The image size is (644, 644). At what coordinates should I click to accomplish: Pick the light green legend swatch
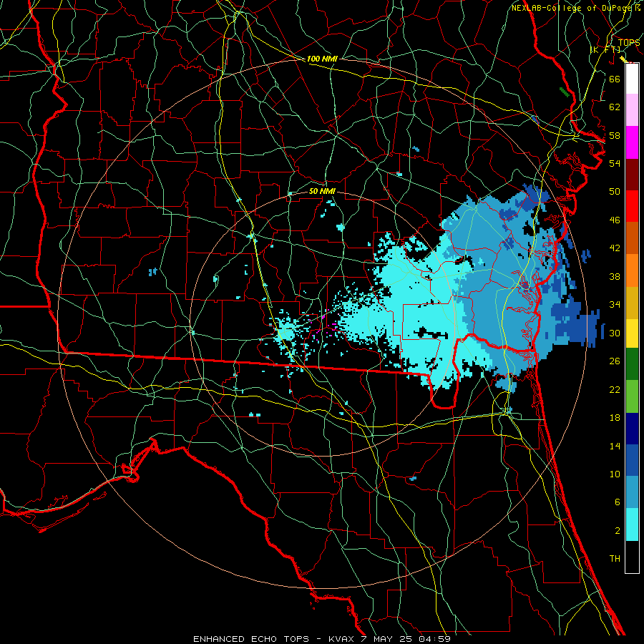click(x=632, y=396)
